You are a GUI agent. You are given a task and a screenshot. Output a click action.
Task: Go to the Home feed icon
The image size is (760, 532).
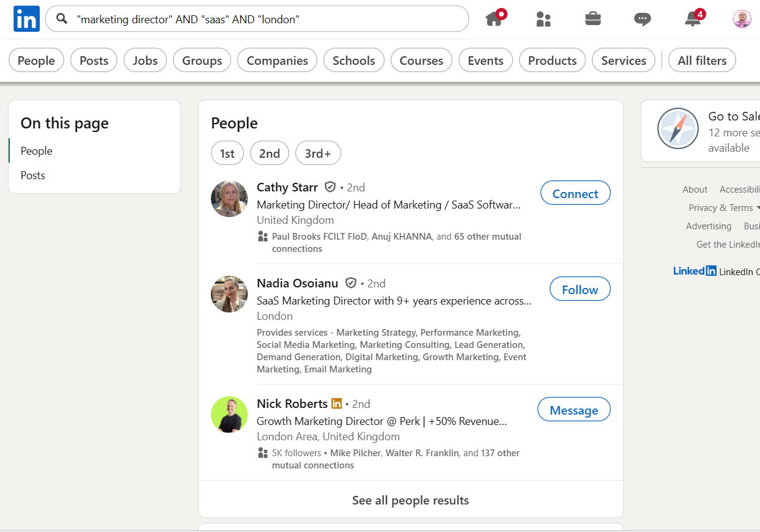pos(495,18)
